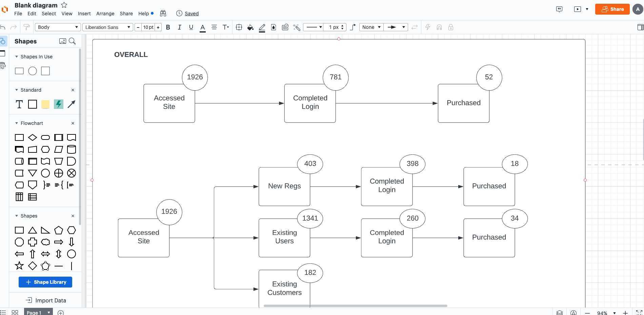Click the lock icon on the toolbar

tap(451, 27)
